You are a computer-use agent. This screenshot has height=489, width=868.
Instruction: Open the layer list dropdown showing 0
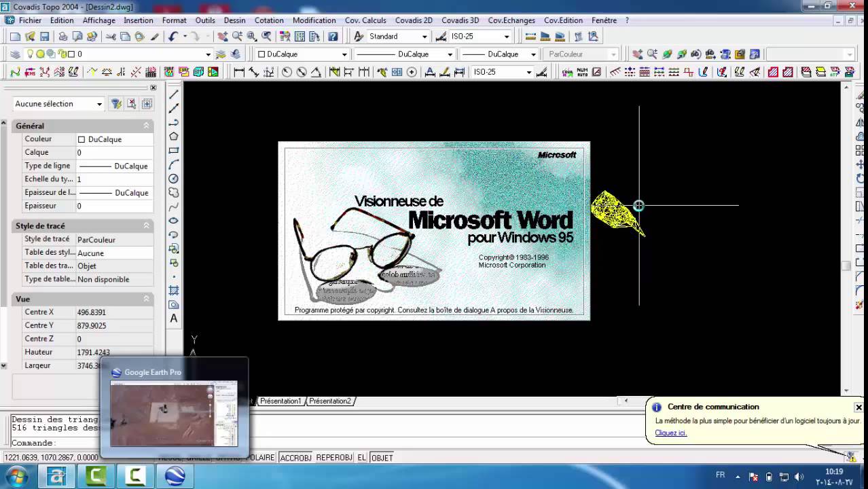click(x=208, y=54)
